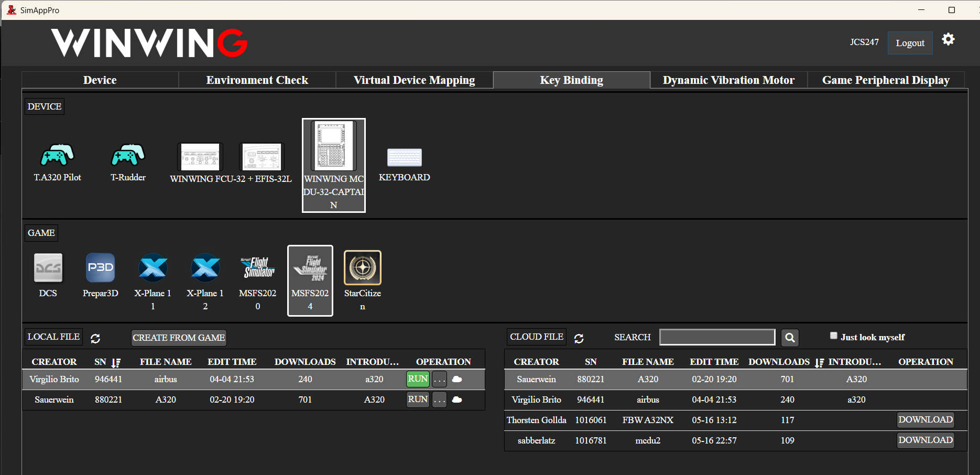
Task: Select the KEYBOARD device icon
Action: [404, 157]
